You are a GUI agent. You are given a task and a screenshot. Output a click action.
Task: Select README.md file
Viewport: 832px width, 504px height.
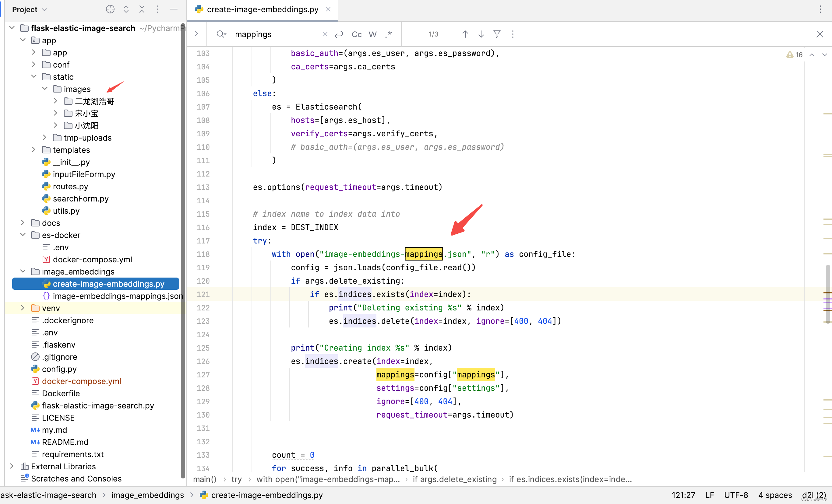coord(65,442)
